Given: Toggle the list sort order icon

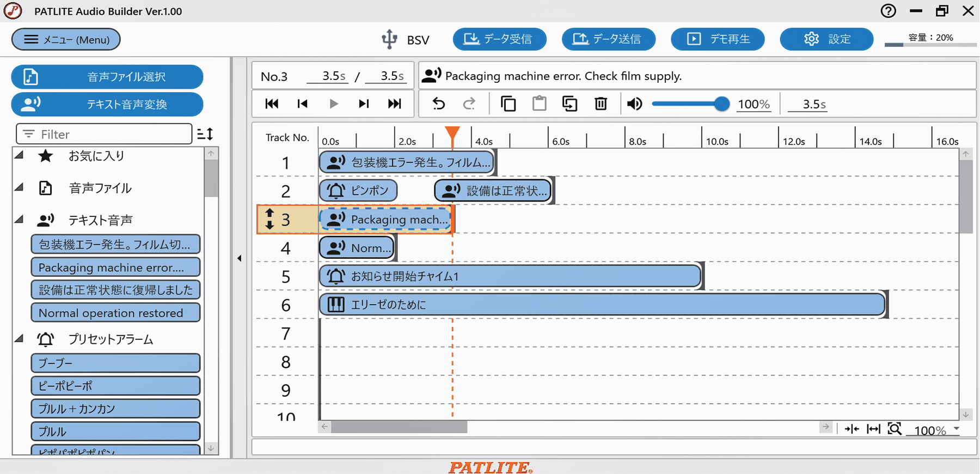Looking at the screenshot, I should (205, 134).
